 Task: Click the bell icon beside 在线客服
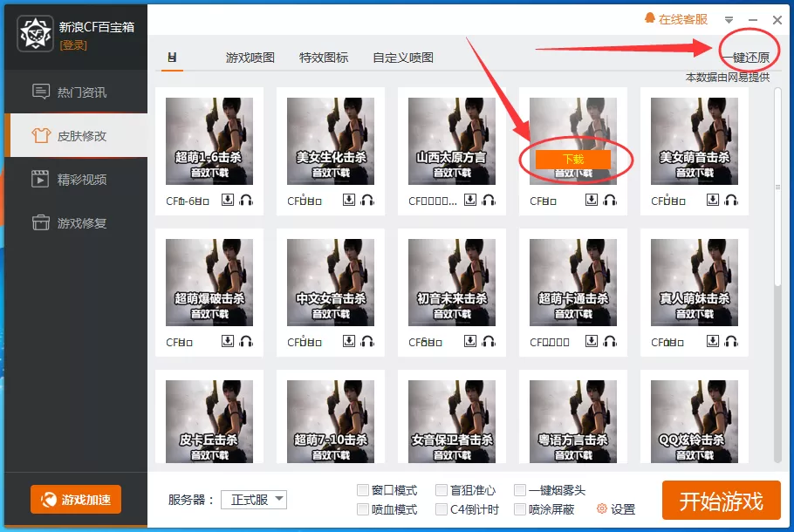coord(650,18)
